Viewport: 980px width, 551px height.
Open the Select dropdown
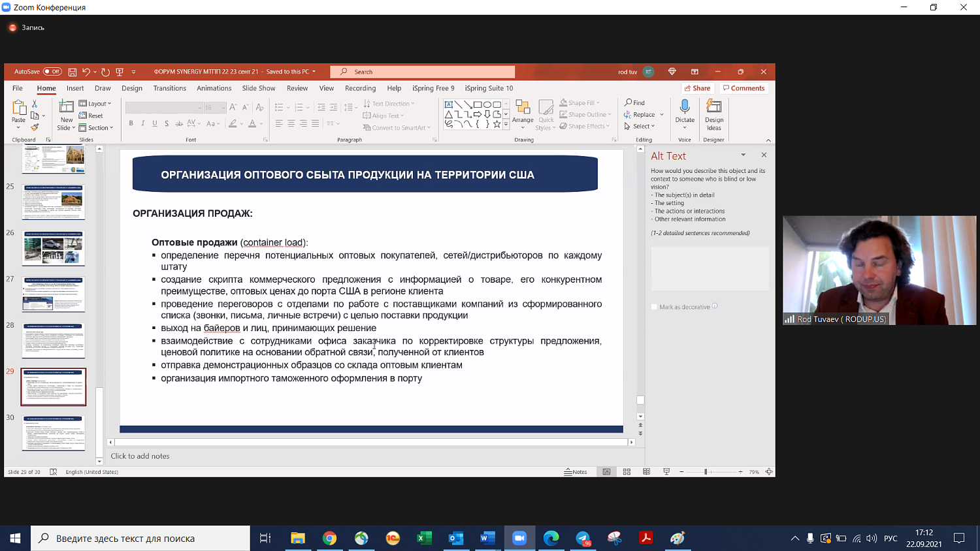pyautogui.click(x=639, y=126)
